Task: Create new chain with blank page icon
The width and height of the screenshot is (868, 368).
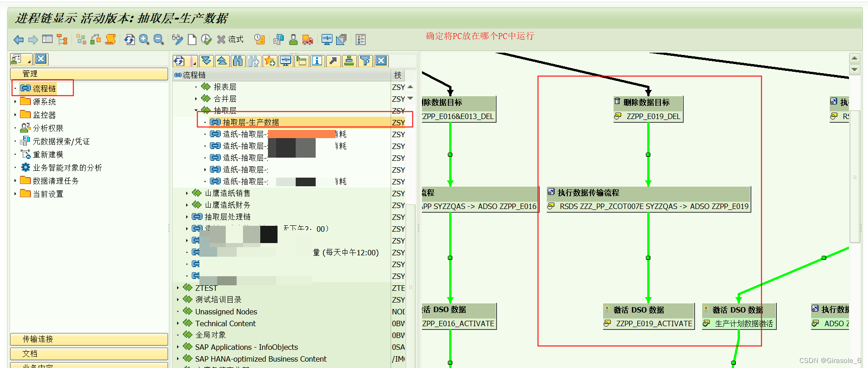Action: [192, 40]
